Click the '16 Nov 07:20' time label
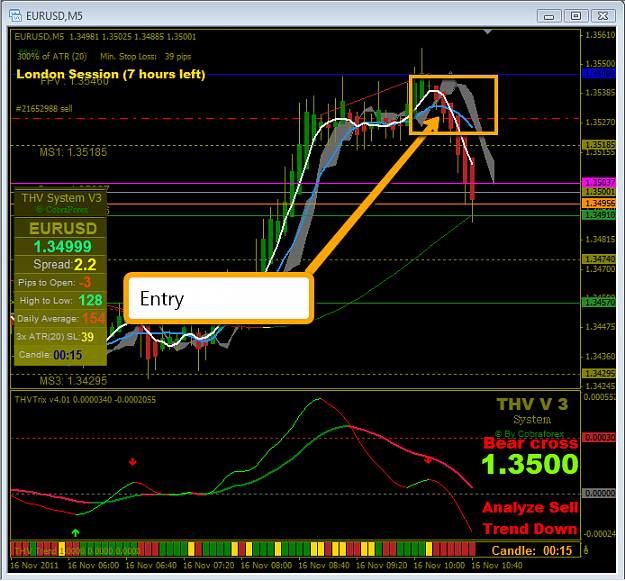625x581 pixels. [208, 565]
